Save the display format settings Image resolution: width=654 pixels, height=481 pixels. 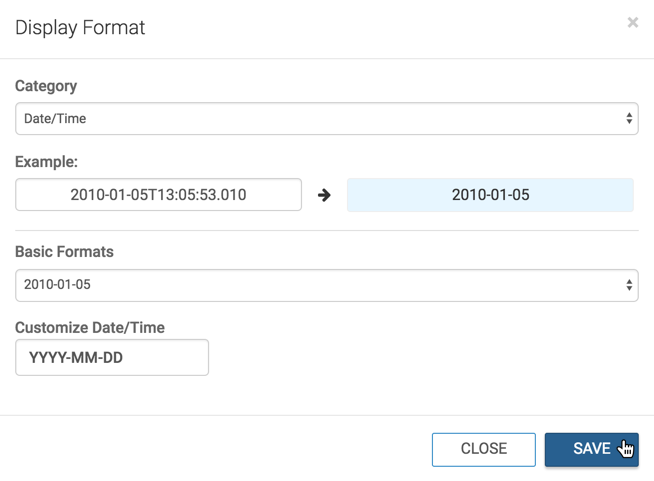591,449
